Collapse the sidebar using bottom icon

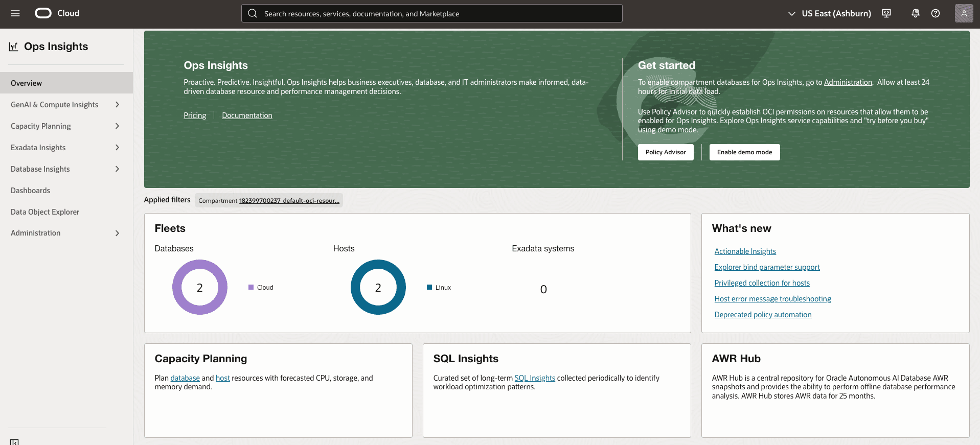pyautogui.click(x=14, y=442)
